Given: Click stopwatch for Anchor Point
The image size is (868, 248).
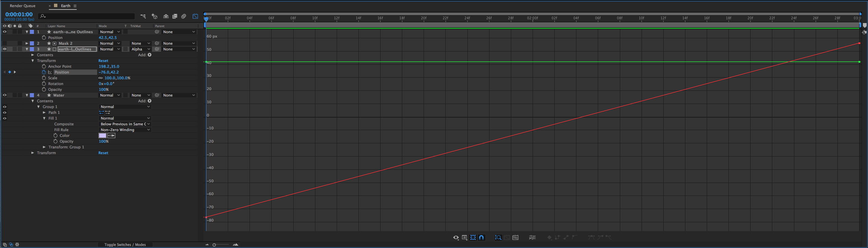Looking at the screenshot, I should coord(44,66).
